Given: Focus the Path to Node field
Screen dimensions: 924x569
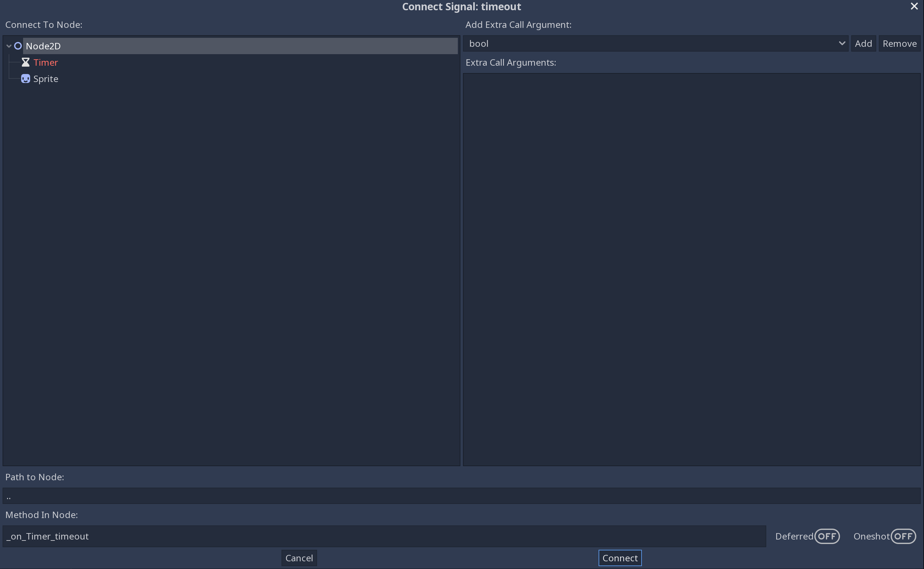Looking at the screenshot, I should (461, 496).
